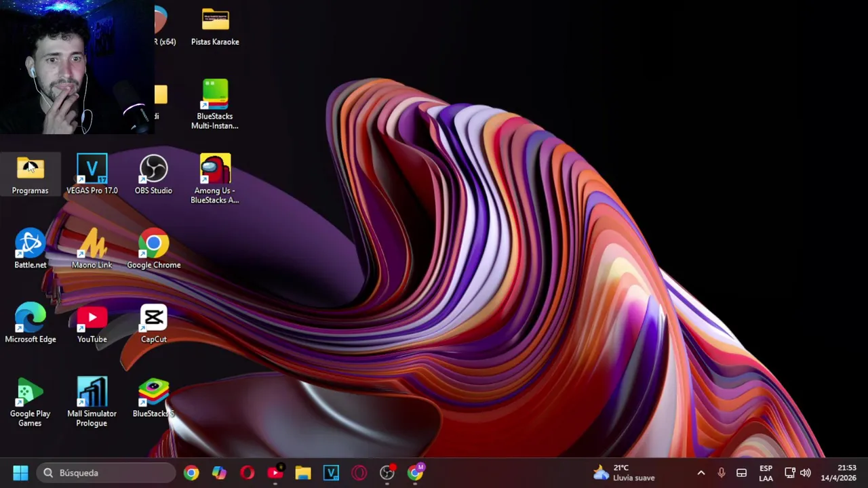The image size is (868, 488).
Task: Launch CapCut desktop shortcut
Action: (x=154, y=324)
